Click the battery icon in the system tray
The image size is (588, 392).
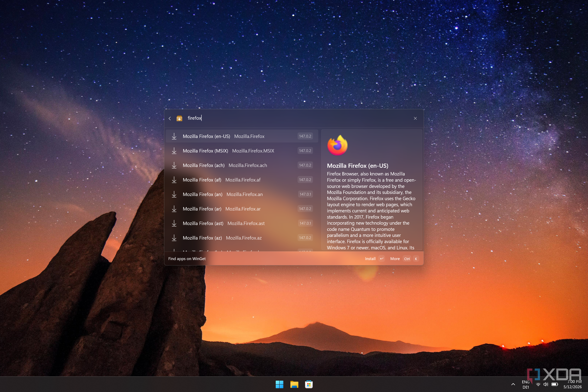(x=554, y=384)
